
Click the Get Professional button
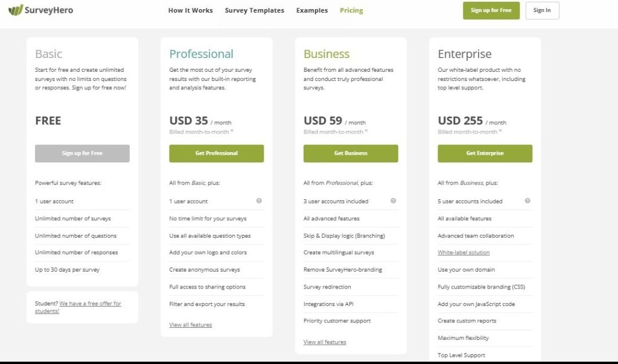tap(216, 153)
